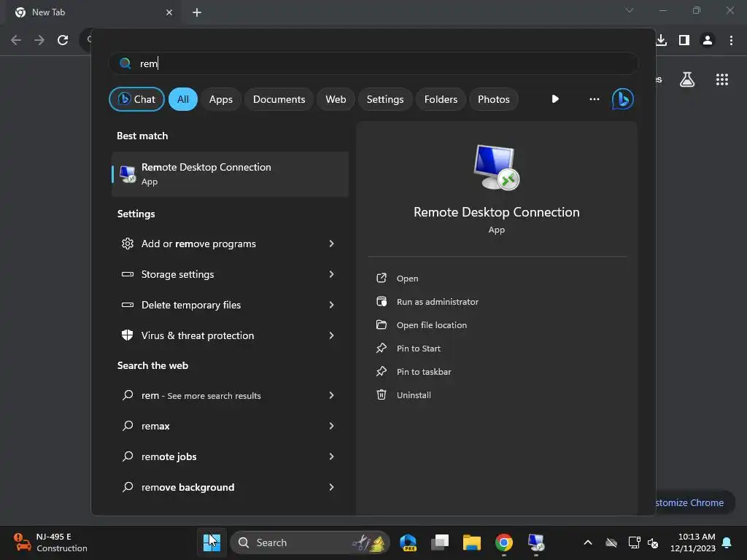
Task: Click the taskbar Search box
Action: [x=310, y=542]
